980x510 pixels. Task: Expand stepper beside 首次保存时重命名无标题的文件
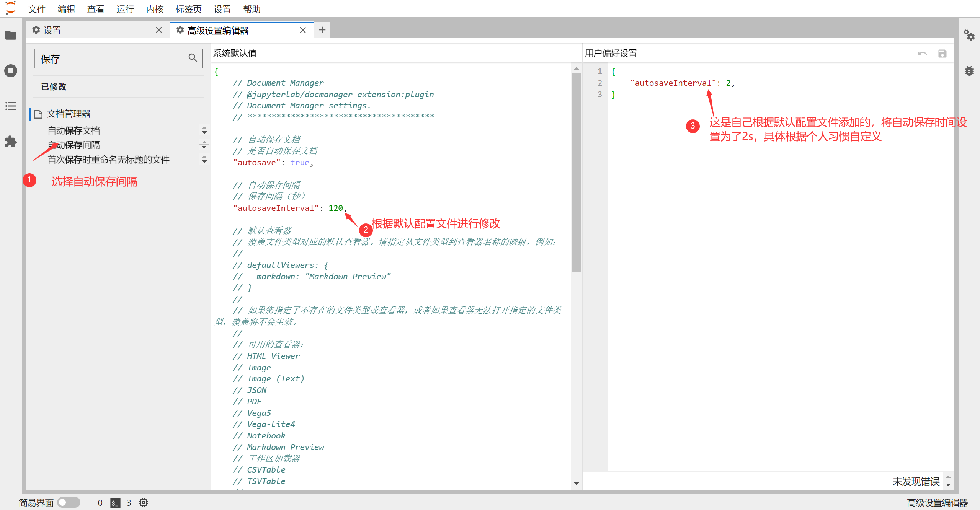coord(204,160)
